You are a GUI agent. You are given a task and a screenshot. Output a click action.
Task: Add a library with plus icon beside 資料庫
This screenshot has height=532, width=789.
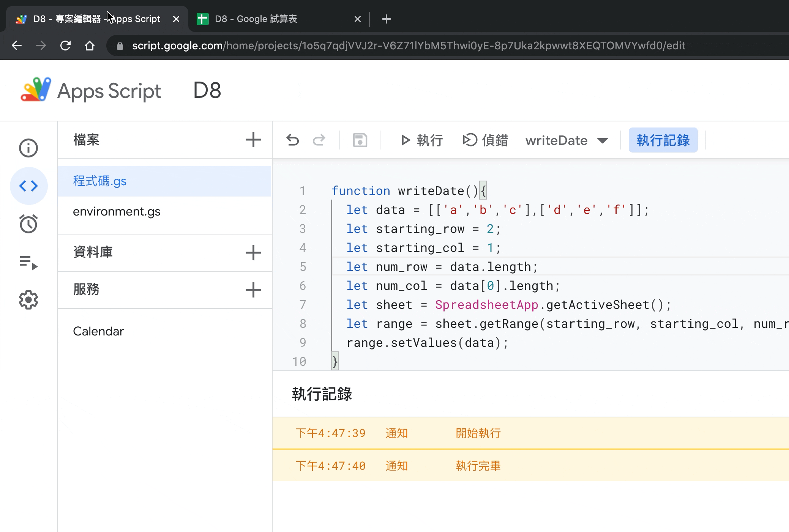[x=253, y=253]
